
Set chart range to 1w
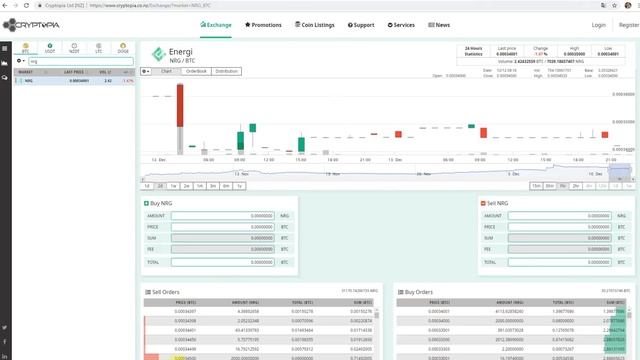[x=173, y=186]
